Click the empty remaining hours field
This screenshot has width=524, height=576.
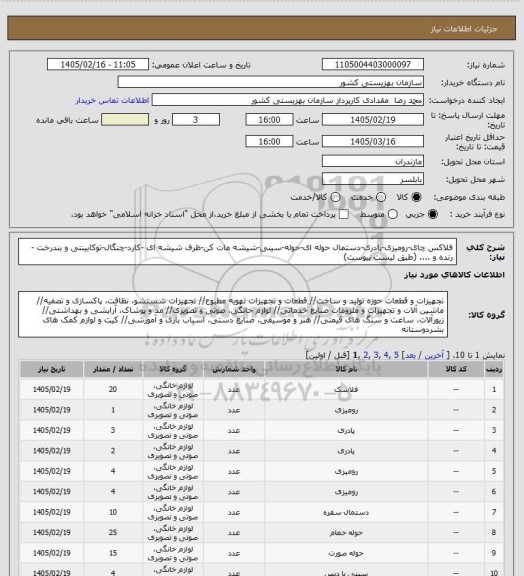tap(125, 120)
